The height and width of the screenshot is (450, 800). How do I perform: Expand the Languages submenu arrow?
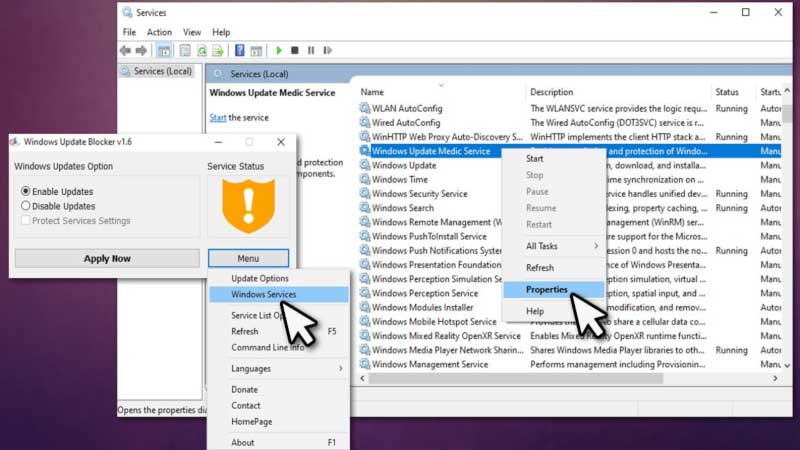(340, 368)
